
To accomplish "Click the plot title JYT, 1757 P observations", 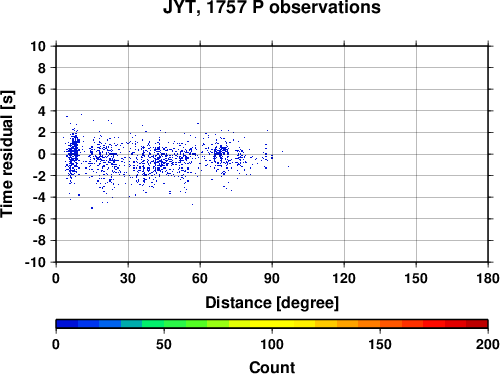I will point(272,7).
